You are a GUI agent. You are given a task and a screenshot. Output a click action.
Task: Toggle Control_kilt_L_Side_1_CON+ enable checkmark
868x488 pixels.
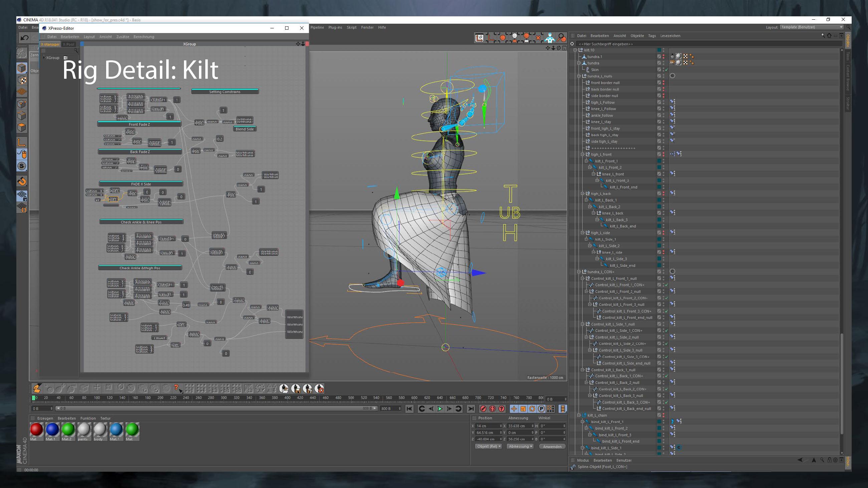[666, 331]
